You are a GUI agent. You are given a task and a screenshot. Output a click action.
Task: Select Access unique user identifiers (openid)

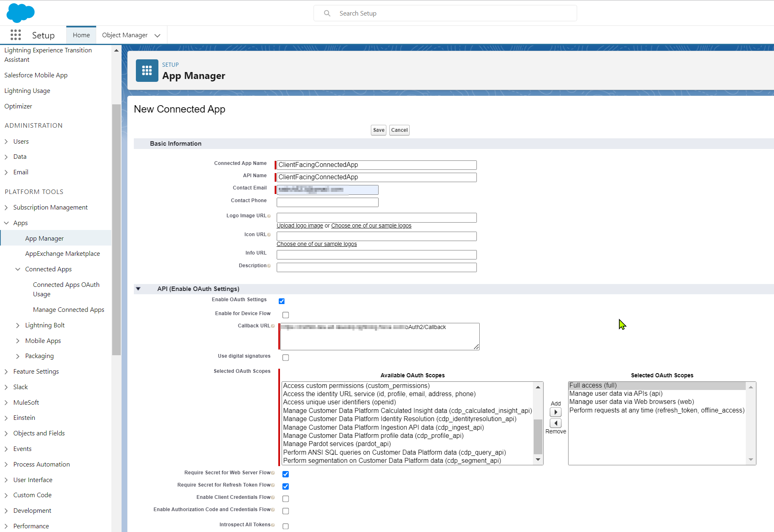coord(339,402)
